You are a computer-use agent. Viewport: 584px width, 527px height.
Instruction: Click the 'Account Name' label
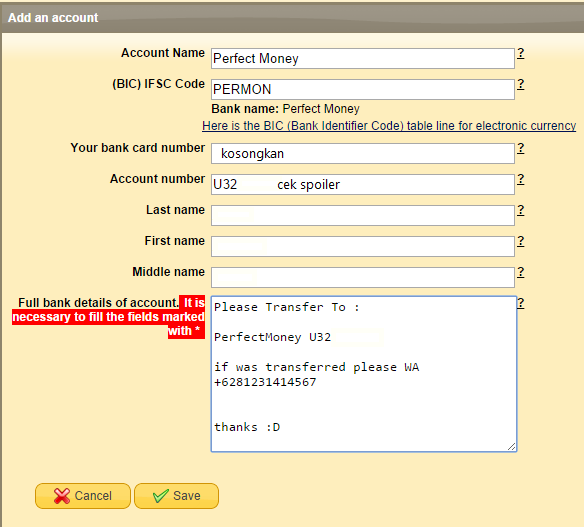[163, 53]
